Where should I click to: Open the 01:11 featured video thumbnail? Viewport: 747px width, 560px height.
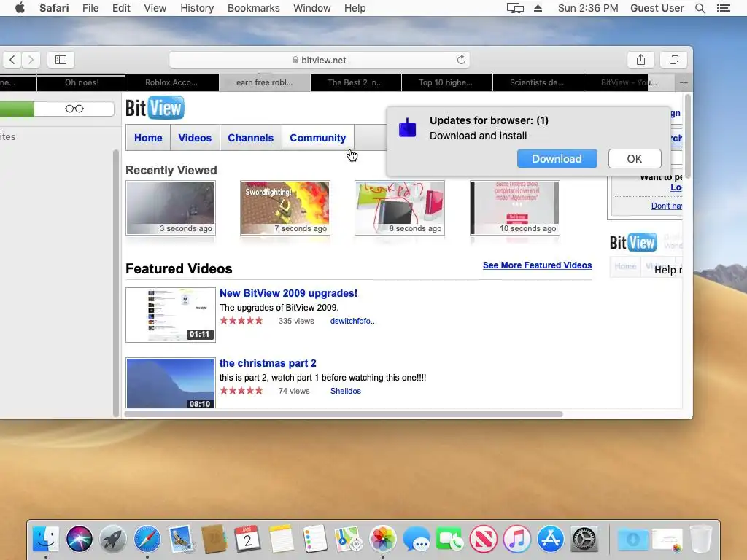point(171,315)
